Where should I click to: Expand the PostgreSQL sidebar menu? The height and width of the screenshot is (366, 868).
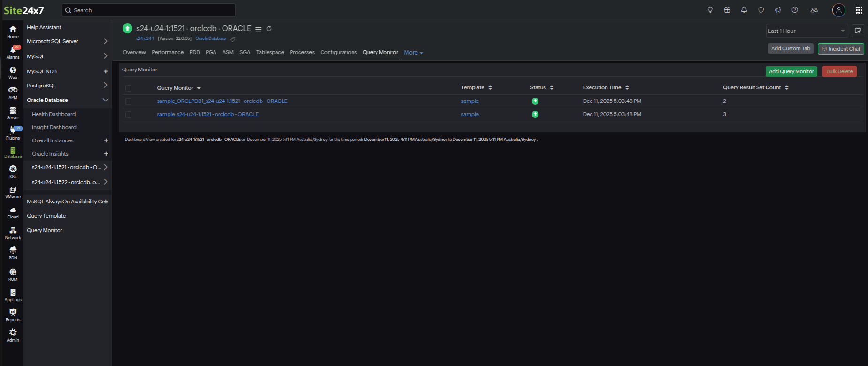click(105, 85)
